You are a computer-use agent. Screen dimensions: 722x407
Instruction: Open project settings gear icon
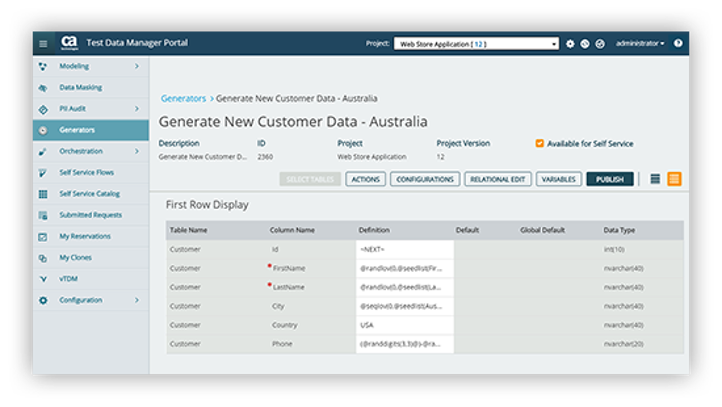570,44
